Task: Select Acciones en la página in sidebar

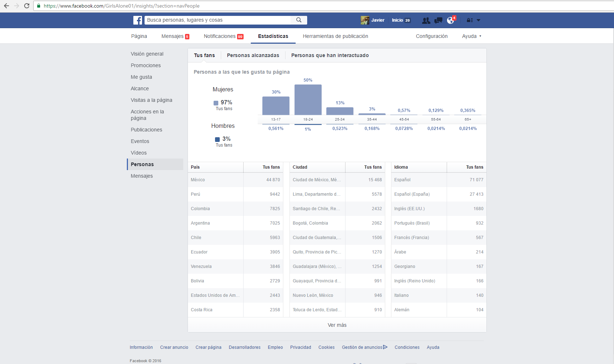Action: (147, 115)
